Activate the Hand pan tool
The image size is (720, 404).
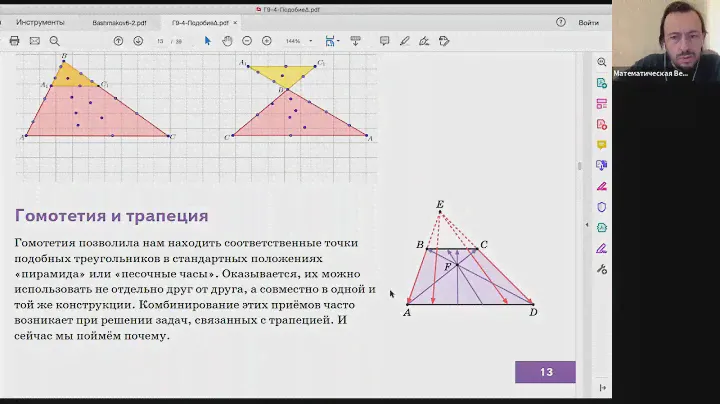(227, 41)
